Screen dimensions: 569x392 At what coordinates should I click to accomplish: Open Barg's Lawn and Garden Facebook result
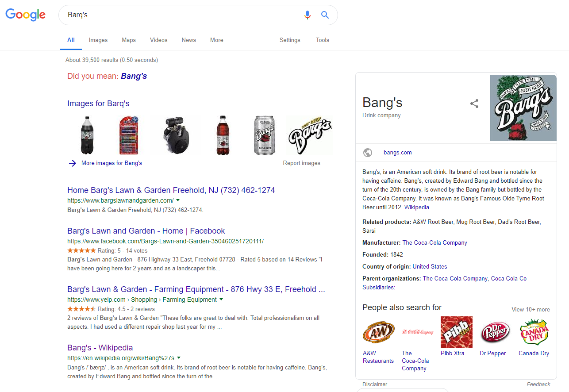[146, 231]
